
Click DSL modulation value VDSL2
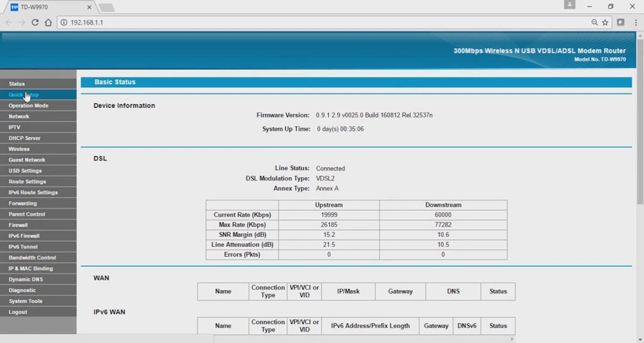(325, 178)
